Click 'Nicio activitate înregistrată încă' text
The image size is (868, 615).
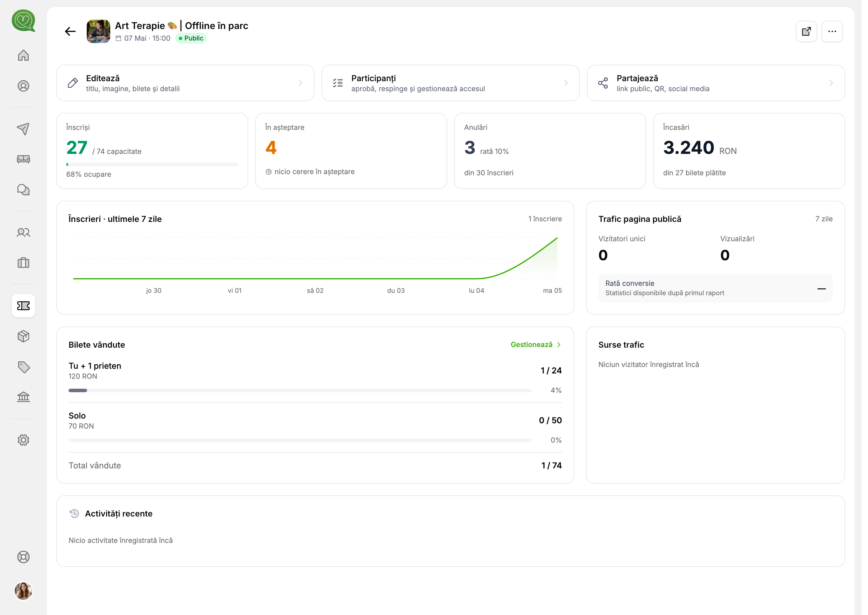[x=121, y=541]
